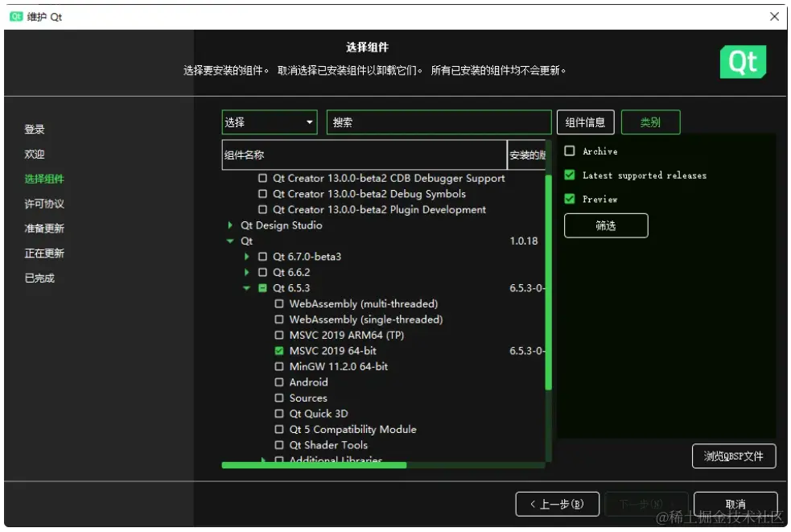Tick Qt Creator CDB Debugger Support checkbox
The height and width of the screenshot is (532, 791).
point(262,178)
